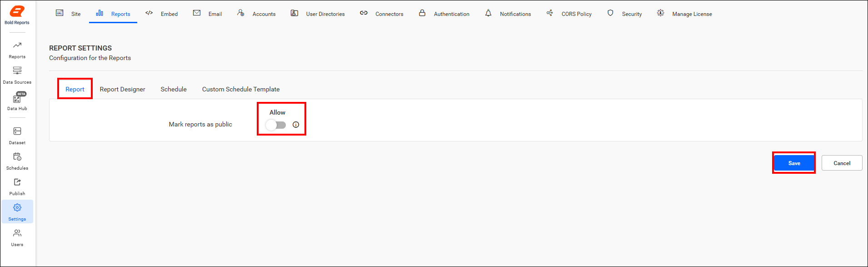
Task: Open the Custom Schedule Template tab
Action: pos(241,89)
